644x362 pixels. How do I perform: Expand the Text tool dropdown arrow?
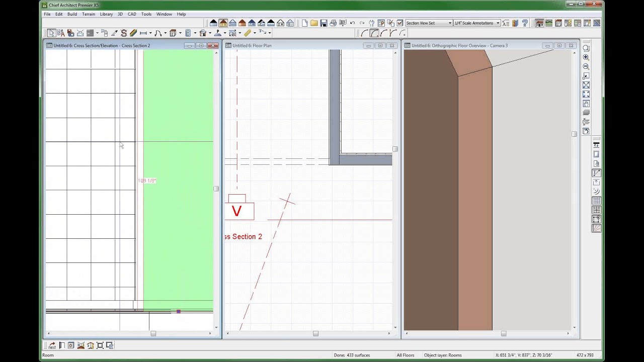(x=270, y=33)
